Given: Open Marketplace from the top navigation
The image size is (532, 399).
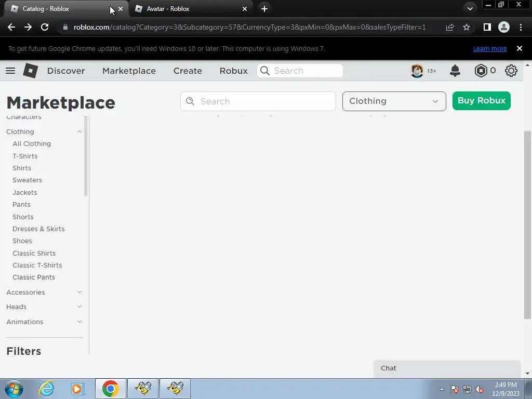Looking at the screenshot, I should 129,71.
